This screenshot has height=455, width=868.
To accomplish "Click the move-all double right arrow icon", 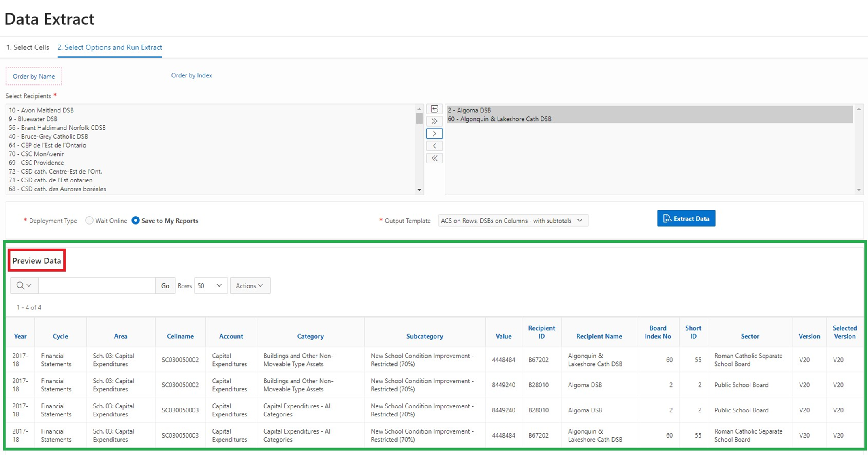I will (x=434, y=121).
